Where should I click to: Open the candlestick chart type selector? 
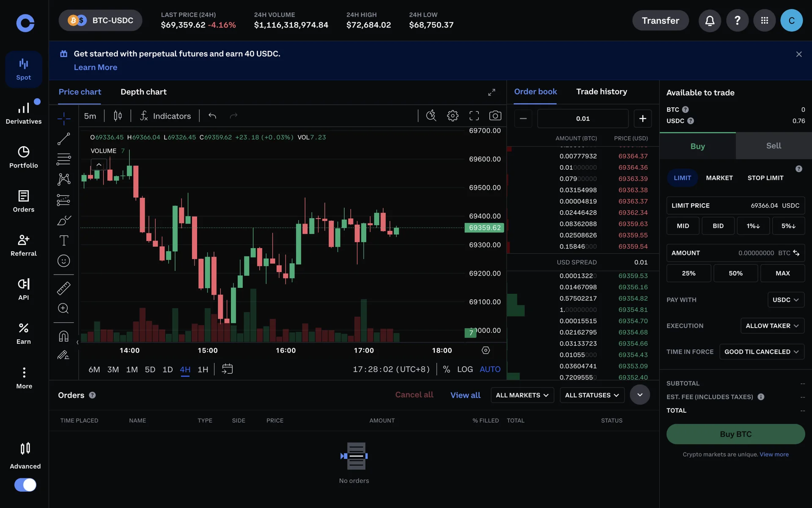(118, 116)
